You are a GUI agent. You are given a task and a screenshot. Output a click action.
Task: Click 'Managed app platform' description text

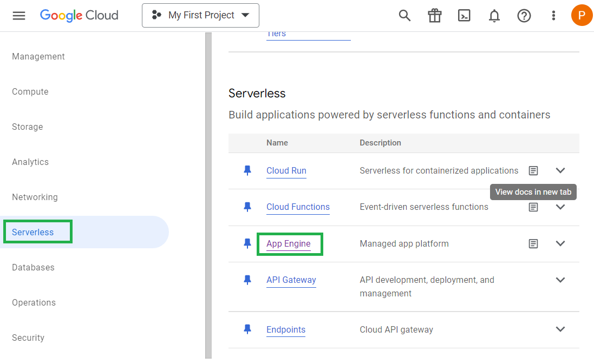(404, 244)
